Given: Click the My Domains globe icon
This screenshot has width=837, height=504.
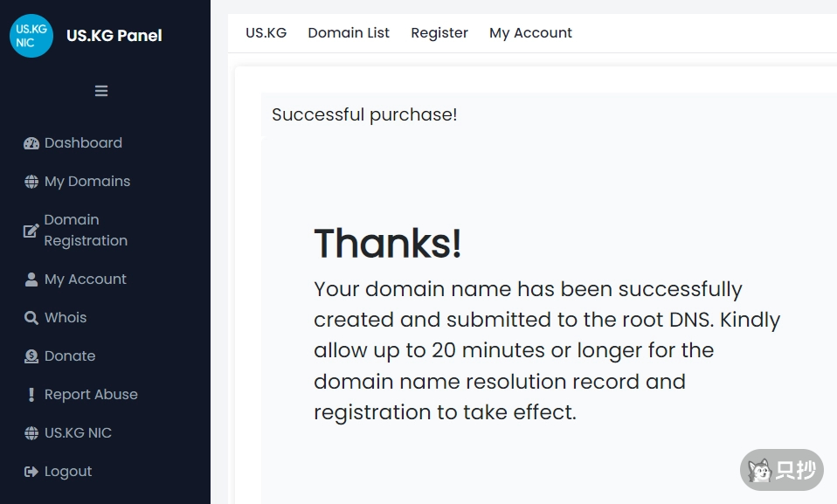Looking at the screenshot, I should (x=31, y=182).
